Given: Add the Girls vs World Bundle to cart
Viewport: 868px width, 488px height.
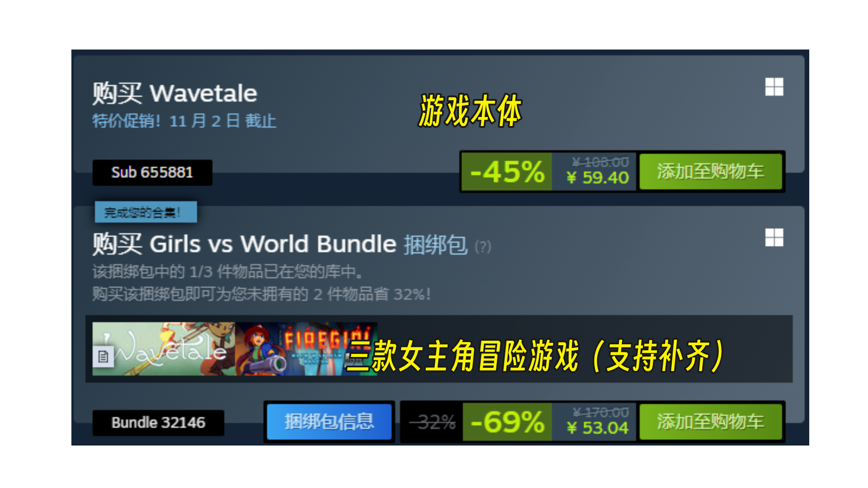Looking at the screenshot, I should pyautogui.click(x=710, y=422).
